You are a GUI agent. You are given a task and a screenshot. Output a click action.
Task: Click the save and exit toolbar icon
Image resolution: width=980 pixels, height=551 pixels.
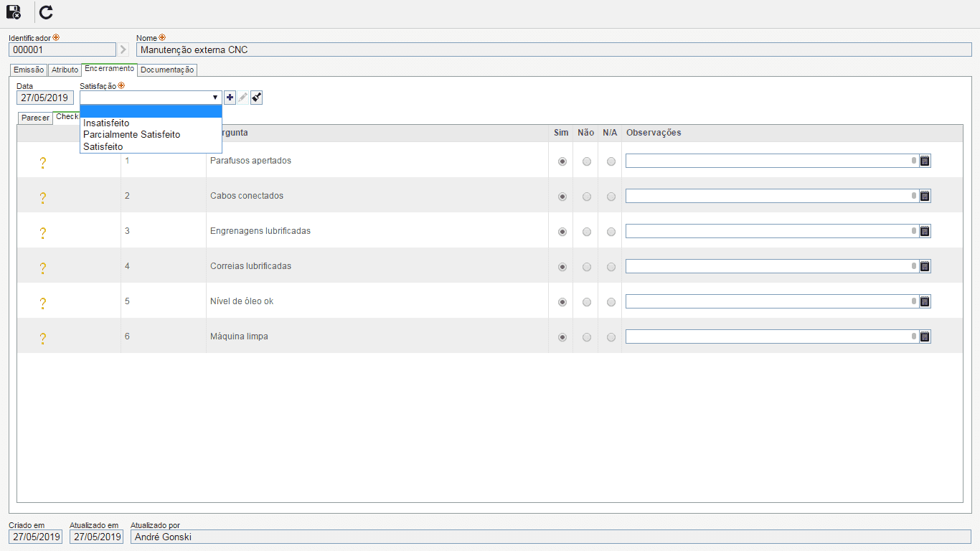(13, 12)
